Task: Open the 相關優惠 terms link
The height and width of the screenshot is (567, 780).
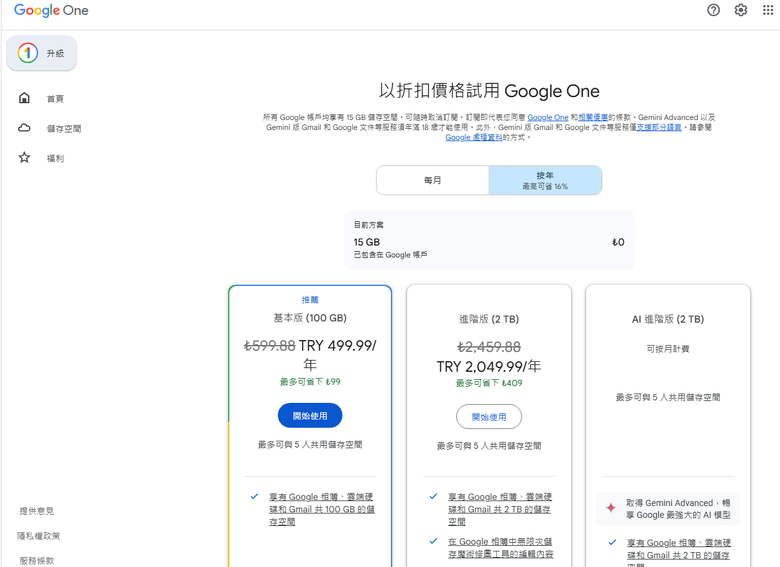Action: [x=593, y=117]
